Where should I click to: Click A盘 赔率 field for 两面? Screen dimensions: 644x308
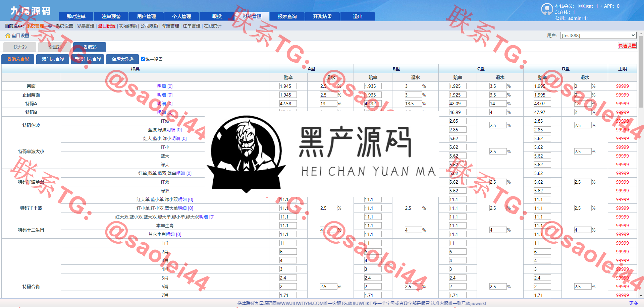coord(288,86)
